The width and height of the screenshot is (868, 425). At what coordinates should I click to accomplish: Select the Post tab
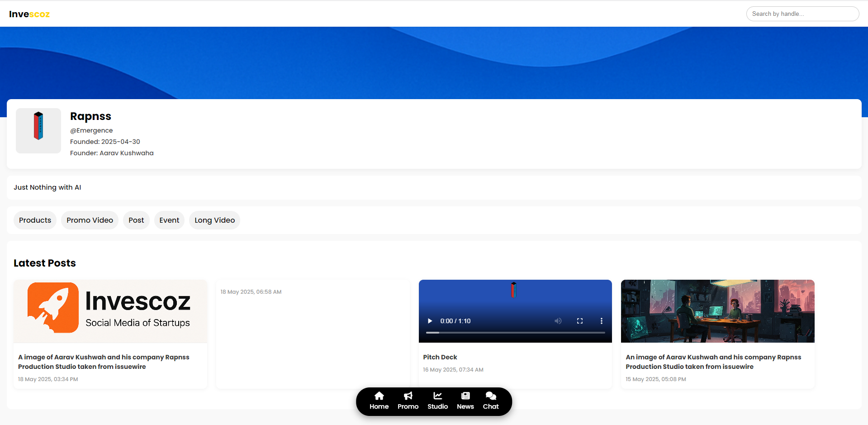[136, 220]
